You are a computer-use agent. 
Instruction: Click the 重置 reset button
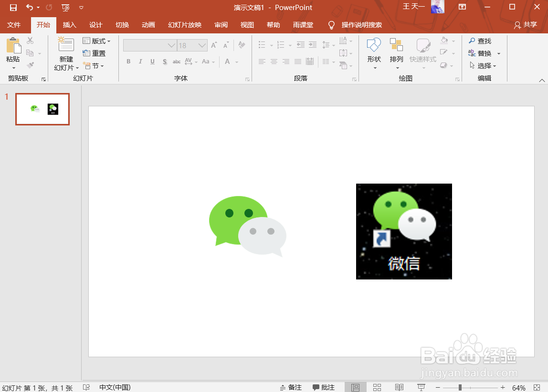94,53
